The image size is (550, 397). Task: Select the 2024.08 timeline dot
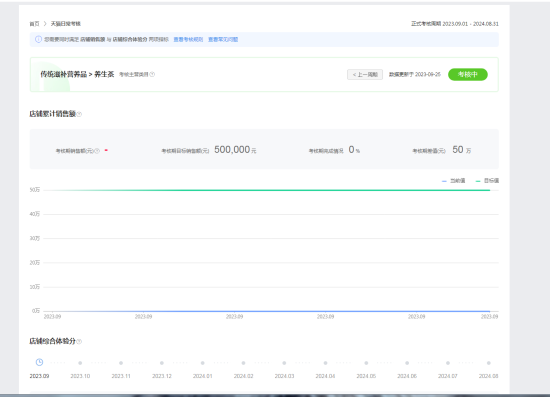pyautogui.click(x=489, y=363)
